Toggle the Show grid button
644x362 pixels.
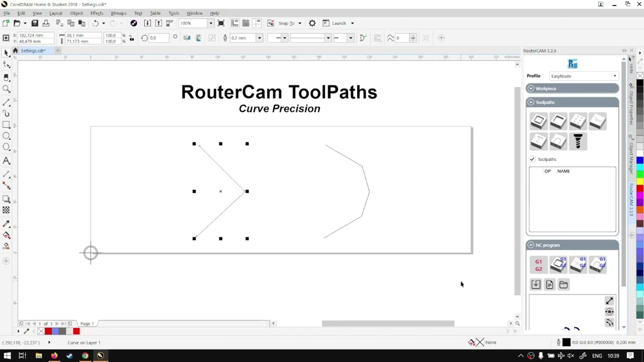[x=246, y=23]
